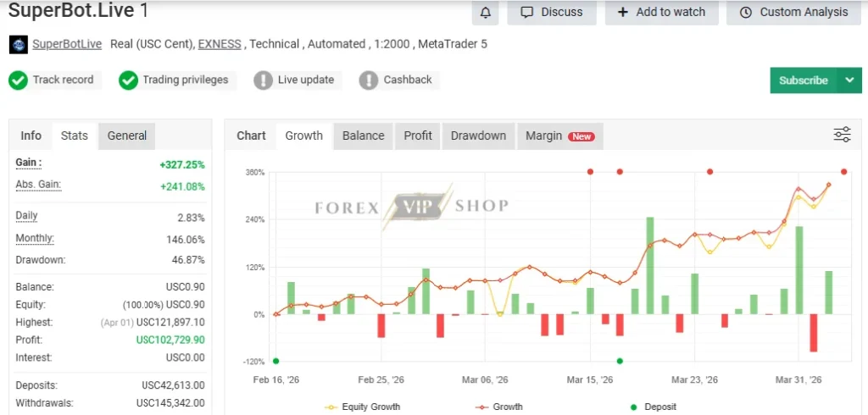Click the Subscribe button
Screen dimensions: 868x415
click(x=804, y=80)
